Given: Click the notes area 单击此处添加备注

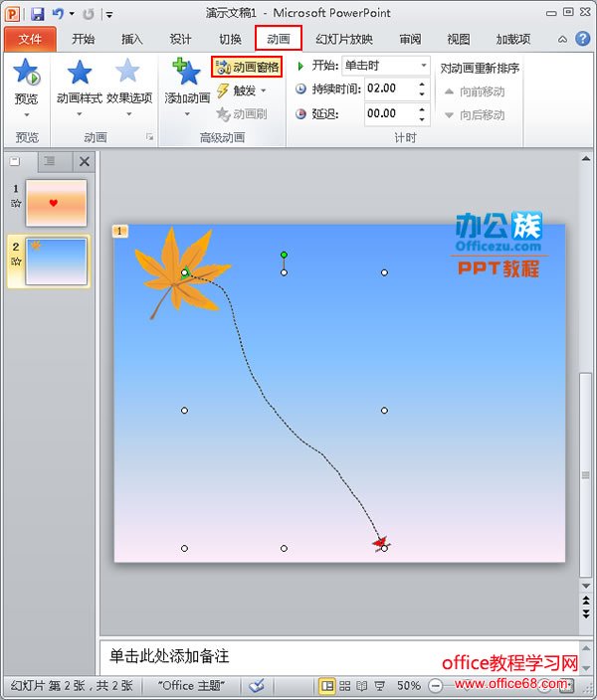Looking at the screenshot, I should pos(338,656).
